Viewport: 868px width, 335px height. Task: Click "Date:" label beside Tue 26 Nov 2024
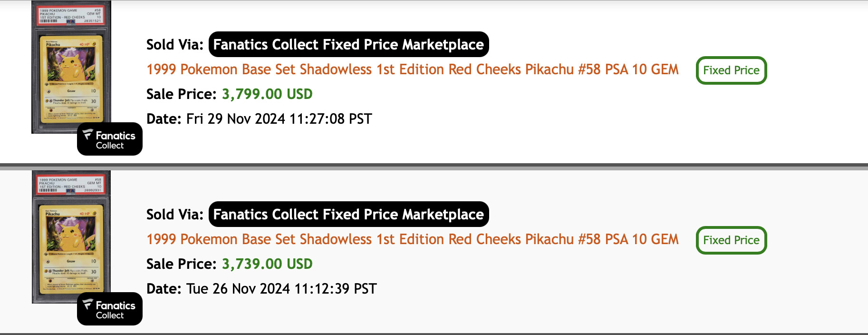pyautogui.click(x=164, y=289)
